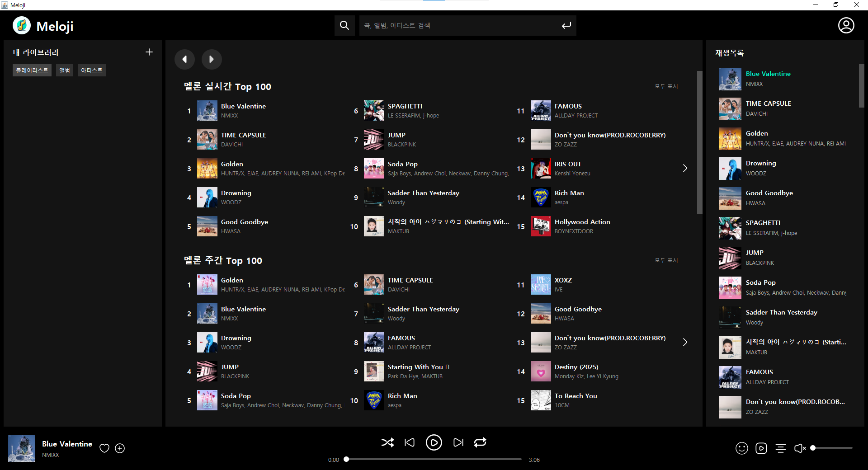This screenshot has height=470, width=868.
Task: Select Rich Man by aespa in realtime chart
Action: click(569, 193)
